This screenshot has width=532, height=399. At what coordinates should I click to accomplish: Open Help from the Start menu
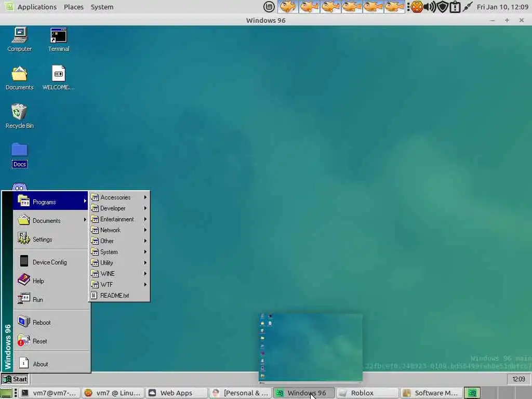pyautogui.click(x=51, y=281)
